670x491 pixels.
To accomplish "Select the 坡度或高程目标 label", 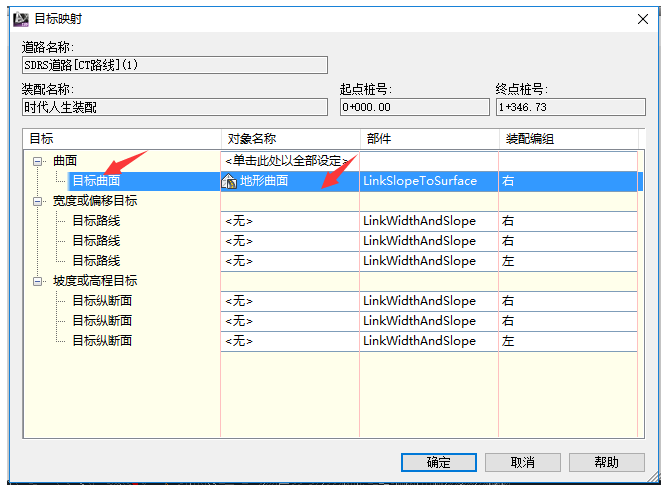I will [x=95, y=281].
